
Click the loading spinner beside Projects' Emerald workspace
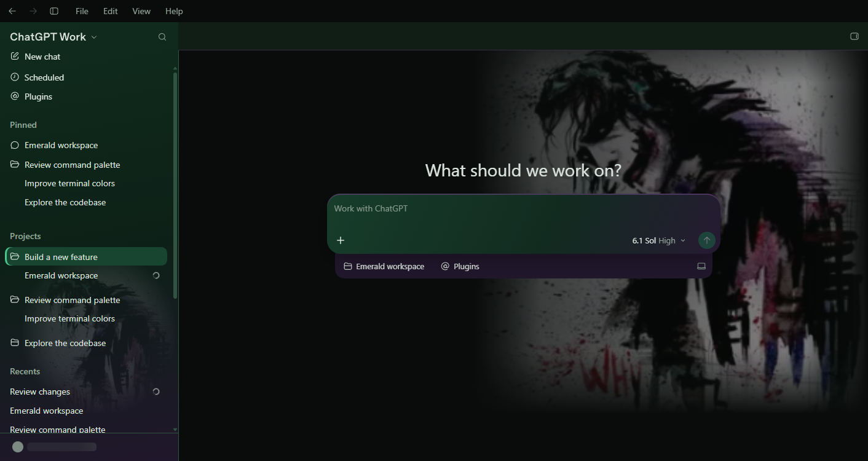tap(156, 275)
